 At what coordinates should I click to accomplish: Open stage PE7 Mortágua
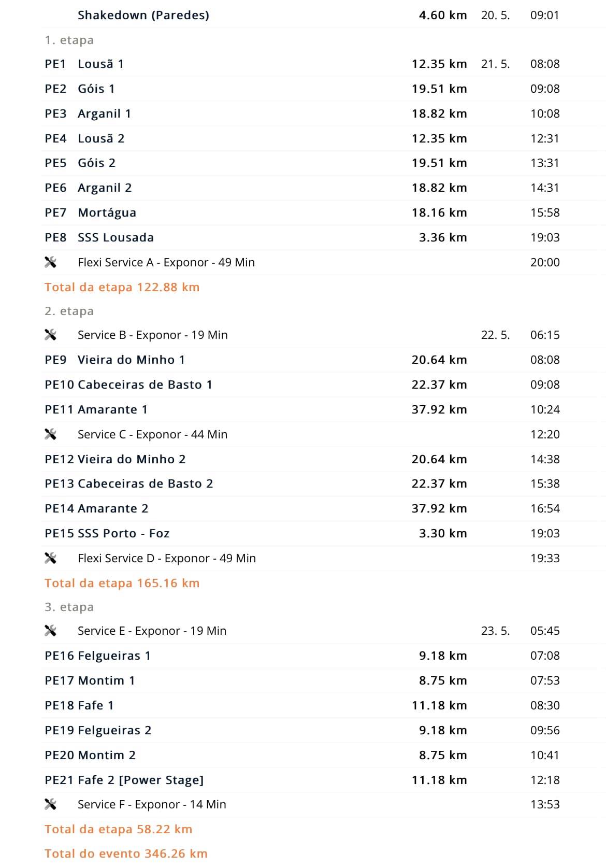[107, 212]
